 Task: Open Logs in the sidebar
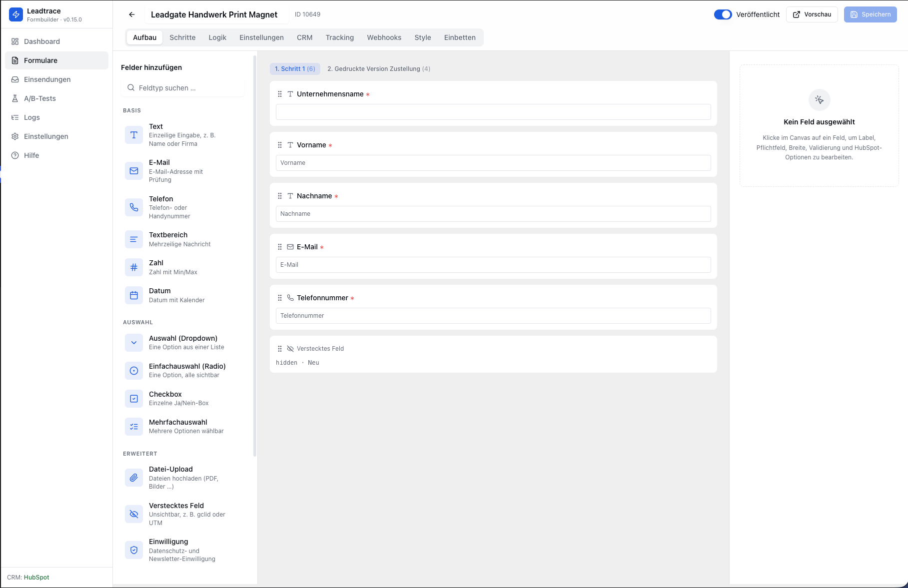point(56,117)
